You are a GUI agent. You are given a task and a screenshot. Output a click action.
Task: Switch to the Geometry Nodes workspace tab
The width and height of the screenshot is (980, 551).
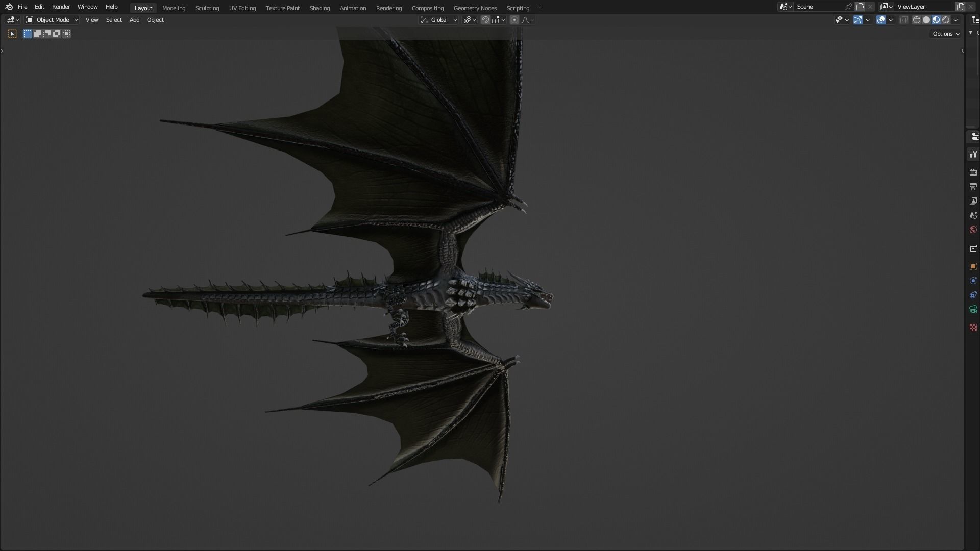pos(475,8)
